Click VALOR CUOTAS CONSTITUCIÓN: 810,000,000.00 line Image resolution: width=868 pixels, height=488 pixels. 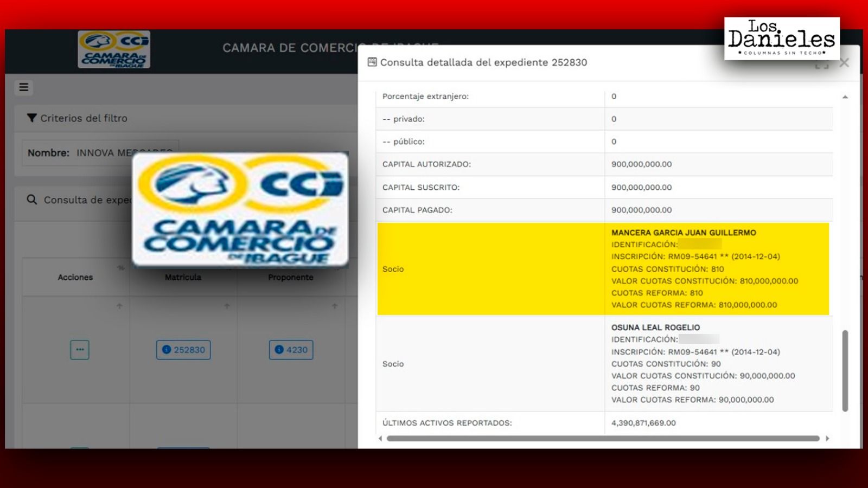coord(705,281)
